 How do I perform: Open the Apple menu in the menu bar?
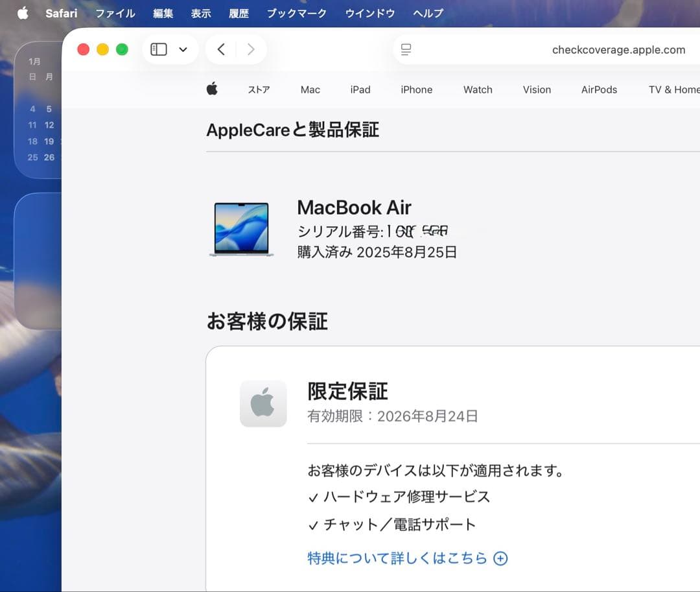(23, 13)
